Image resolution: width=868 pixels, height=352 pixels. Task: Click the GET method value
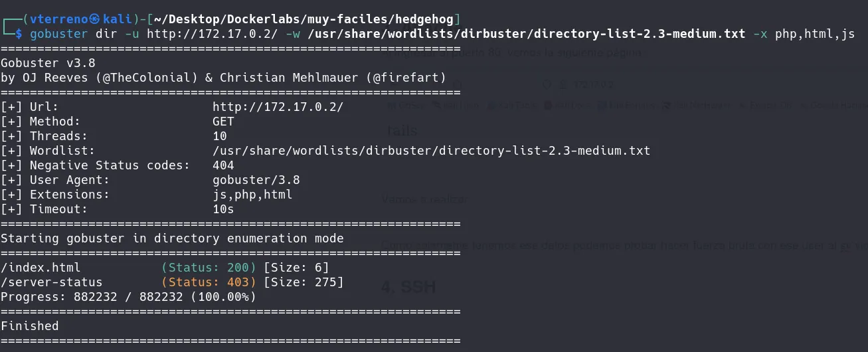[223, 122]
